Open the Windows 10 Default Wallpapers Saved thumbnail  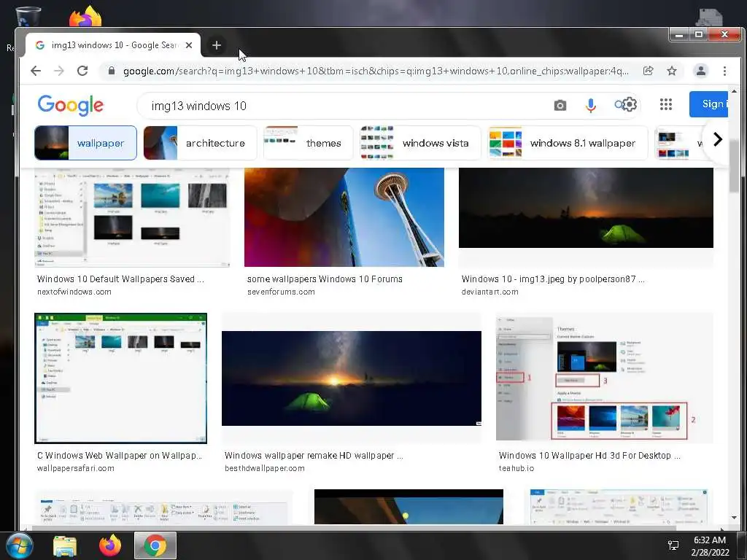[132, 217]
